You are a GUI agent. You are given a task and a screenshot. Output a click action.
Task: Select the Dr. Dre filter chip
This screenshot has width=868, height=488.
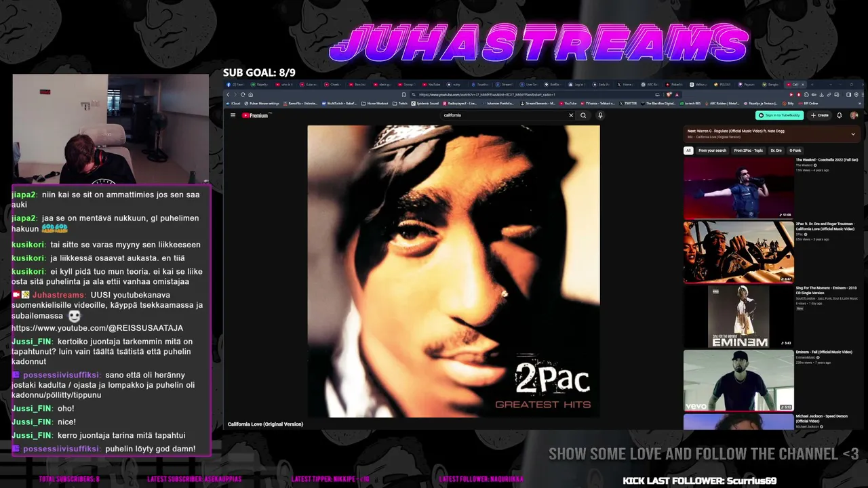pos(776,150)
